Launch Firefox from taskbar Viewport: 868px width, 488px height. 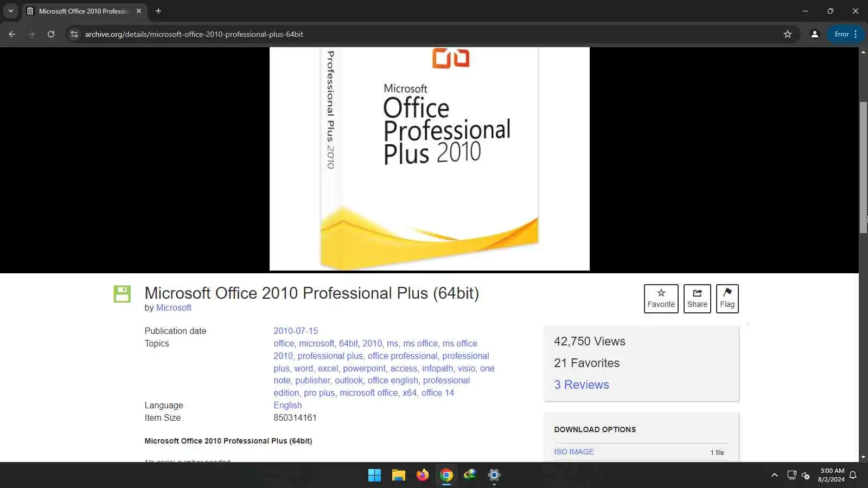coord(423,476)
